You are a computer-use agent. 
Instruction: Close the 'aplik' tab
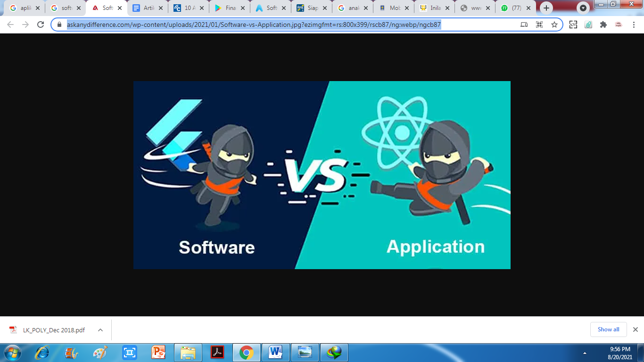38,8
